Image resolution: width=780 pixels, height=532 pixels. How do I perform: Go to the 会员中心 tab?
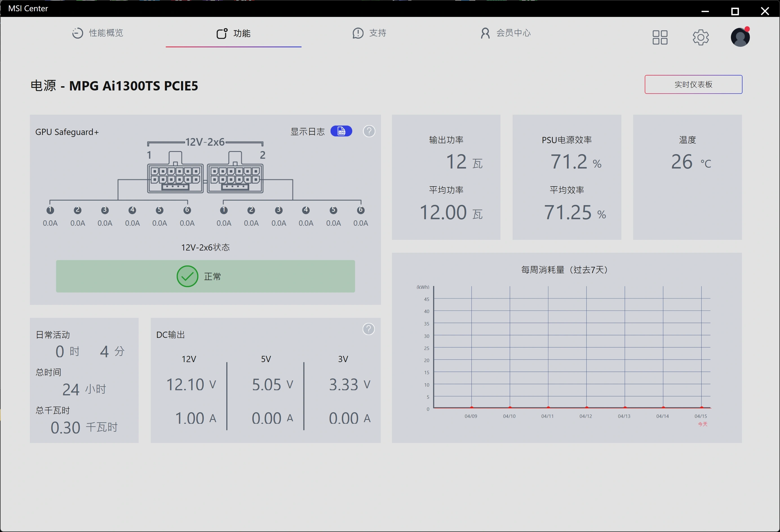(506, 33)
